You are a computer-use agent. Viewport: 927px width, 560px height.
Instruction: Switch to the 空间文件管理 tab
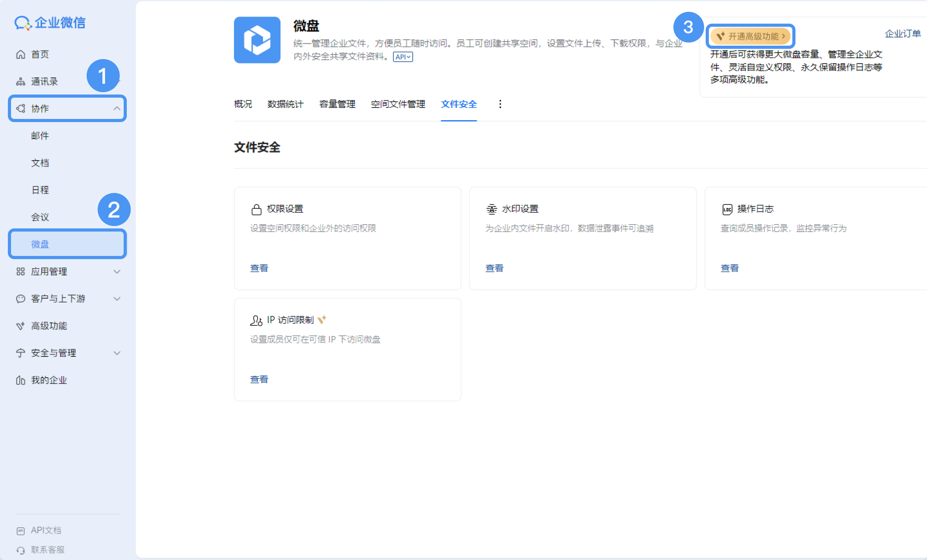398,104
